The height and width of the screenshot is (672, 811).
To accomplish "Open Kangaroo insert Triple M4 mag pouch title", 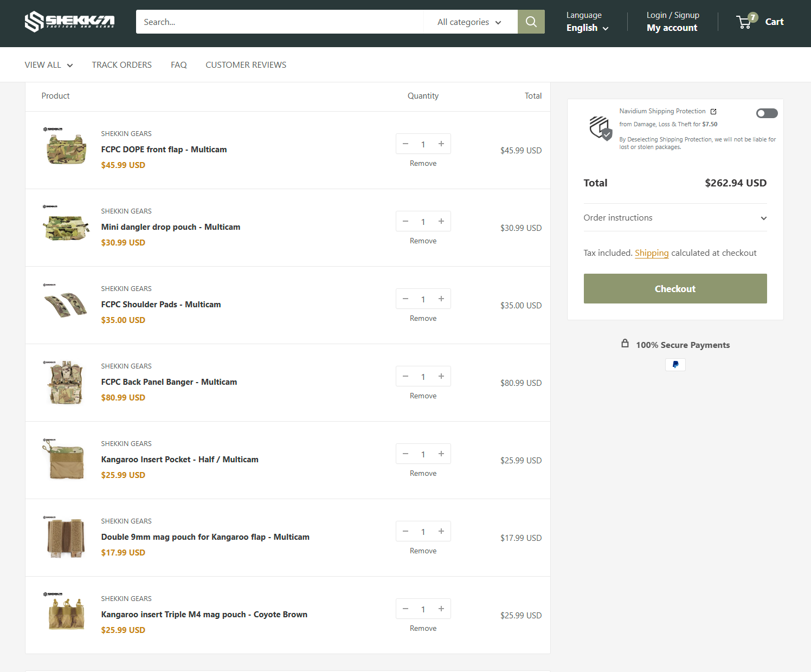I will [x=204, y=615].
